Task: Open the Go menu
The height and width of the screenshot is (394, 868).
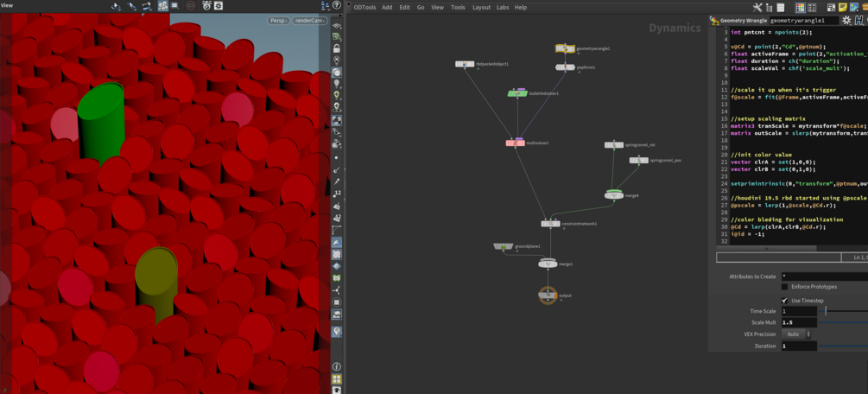Action: (x=421, y=8)
